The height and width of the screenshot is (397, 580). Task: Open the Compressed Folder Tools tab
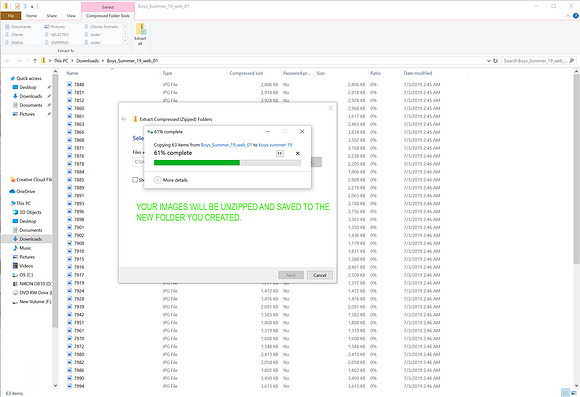[x=108, y=16]
